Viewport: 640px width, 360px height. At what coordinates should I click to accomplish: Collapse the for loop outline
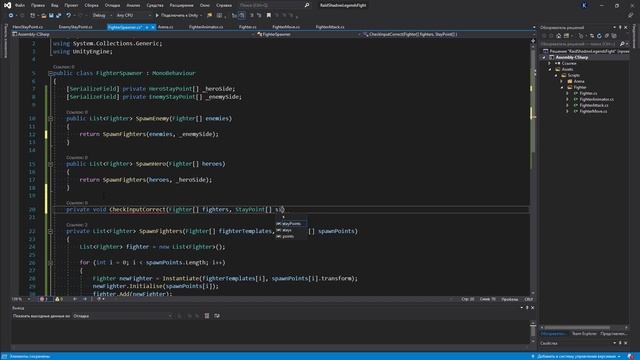[50, 263]
